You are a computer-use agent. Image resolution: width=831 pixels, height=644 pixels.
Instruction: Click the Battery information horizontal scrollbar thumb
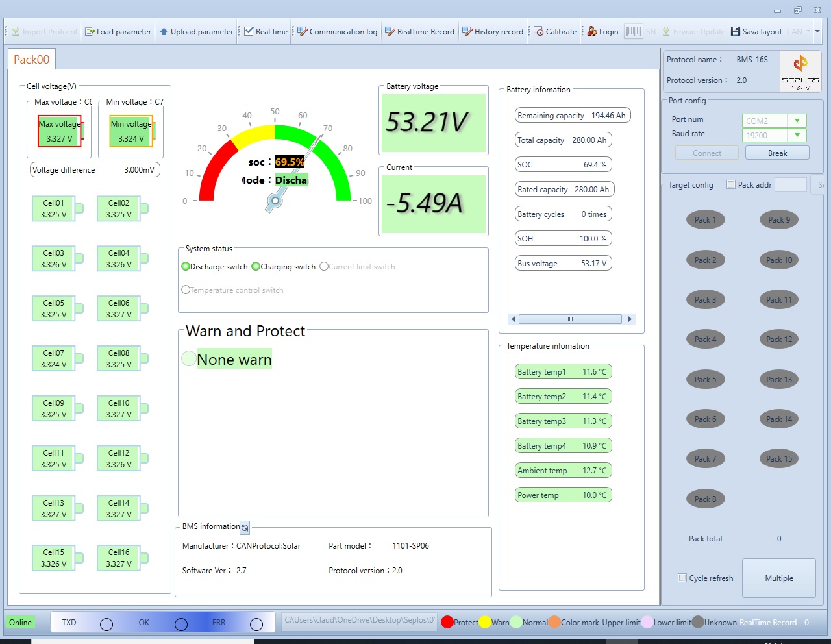[x=570, y=319]
